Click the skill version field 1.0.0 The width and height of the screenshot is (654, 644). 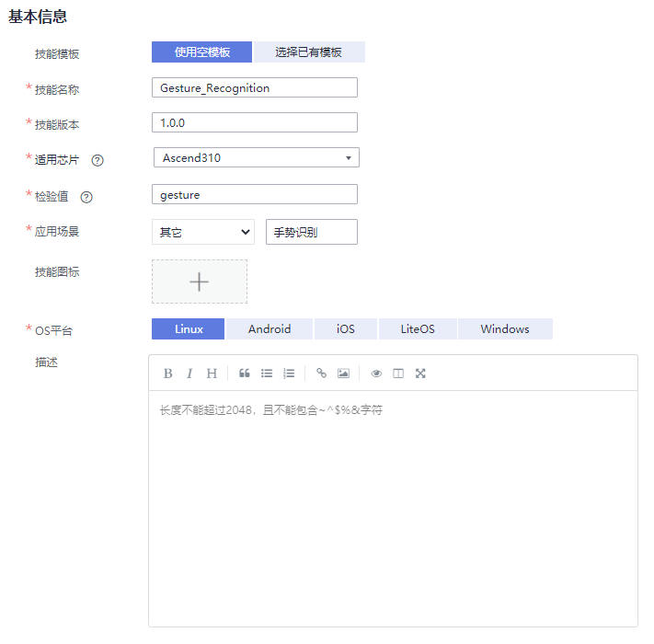[x=255, y=122]
